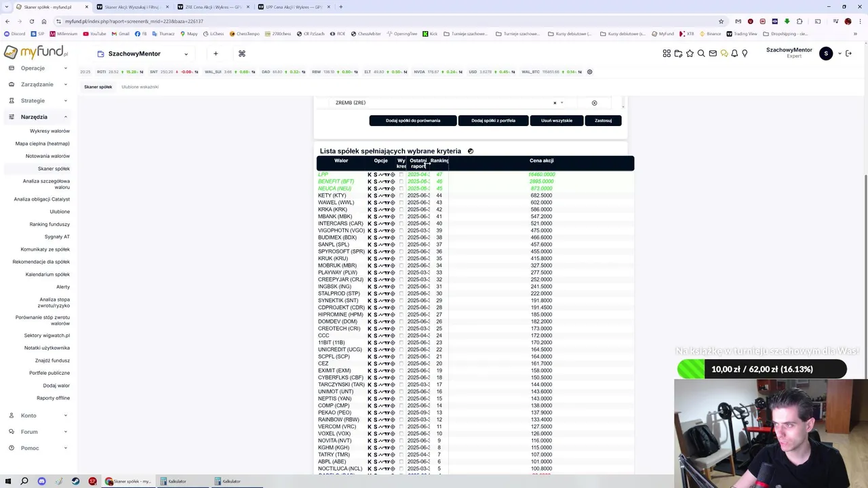Tick the chart checkbox for BENEFIT (BFT)

click(x=401, y=182)
